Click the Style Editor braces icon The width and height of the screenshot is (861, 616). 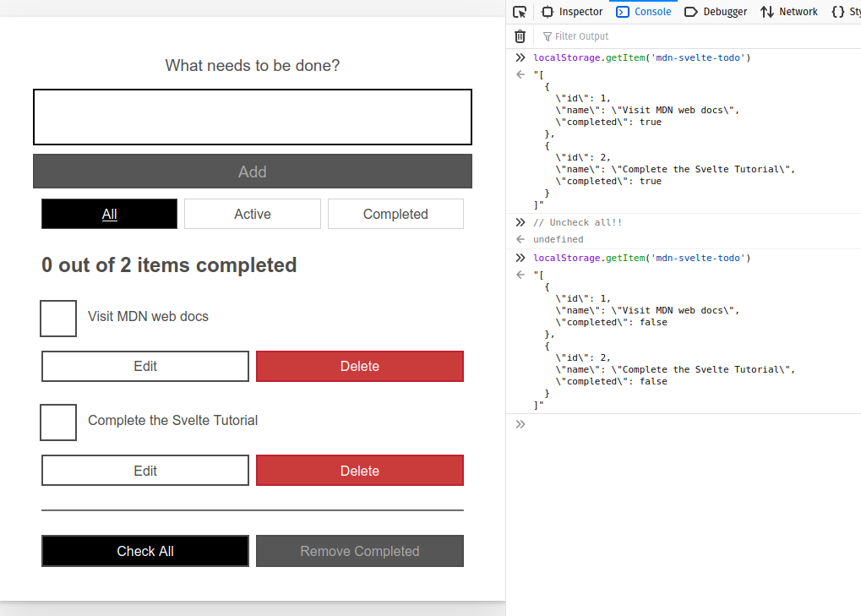840,11
